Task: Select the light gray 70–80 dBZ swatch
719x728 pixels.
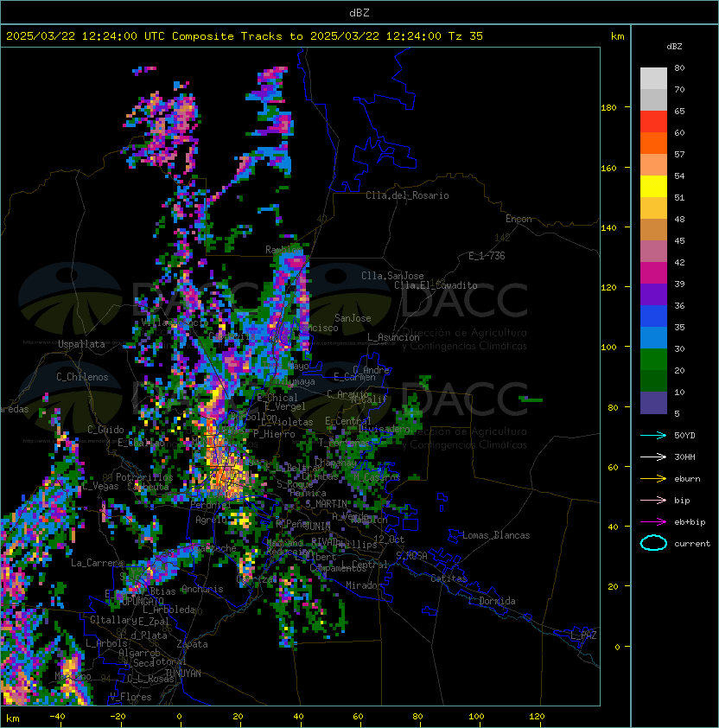Action: [x=653, y=79]
